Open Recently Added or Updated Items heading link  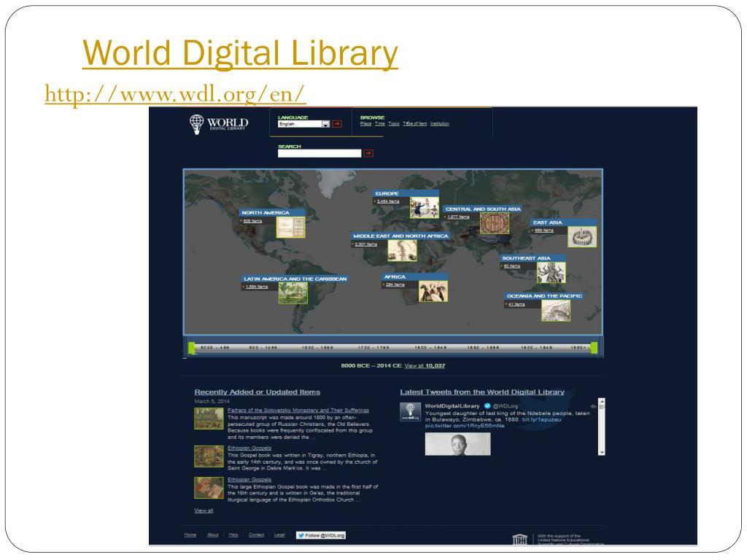pyautogui.click(x=258, y=392)
